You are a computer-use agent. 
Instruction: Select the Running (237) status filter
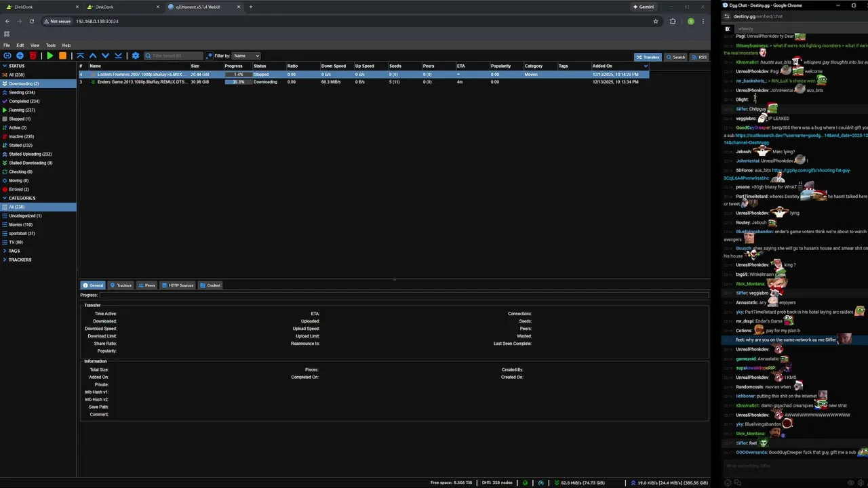[x=38, y=110]
